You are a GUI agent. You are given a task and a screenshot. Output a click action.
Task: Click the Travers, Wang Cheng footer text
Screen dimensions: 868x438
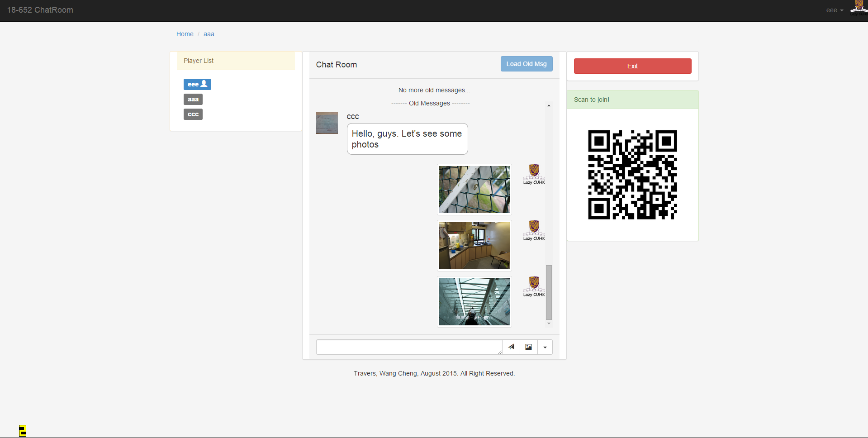(434, 373)
